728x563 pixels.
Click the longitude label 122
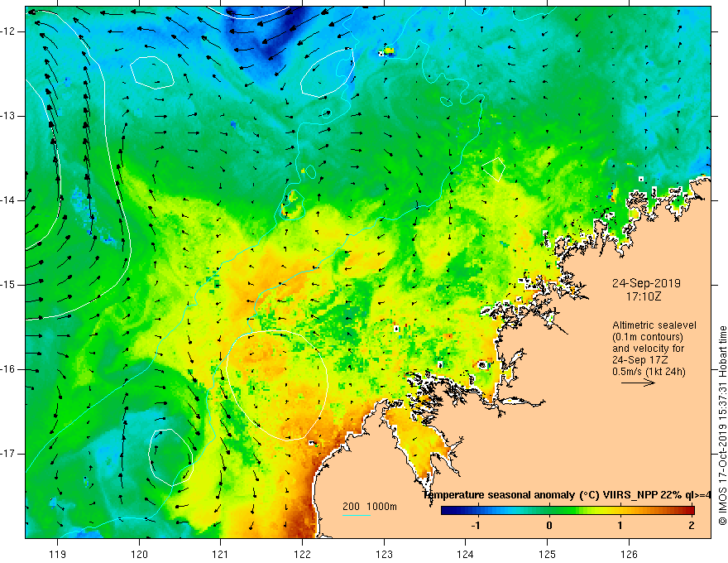tap(302, 554)
